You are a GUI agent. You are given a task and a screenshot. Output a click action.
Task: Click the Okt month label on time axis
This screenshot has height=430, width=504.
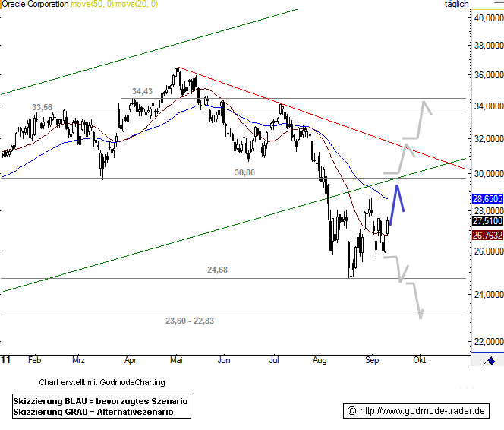420,360
